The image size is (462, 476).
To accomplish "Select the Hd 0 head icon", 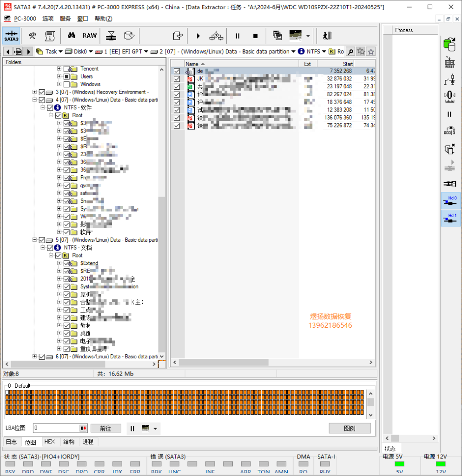I will pos(450,201).
